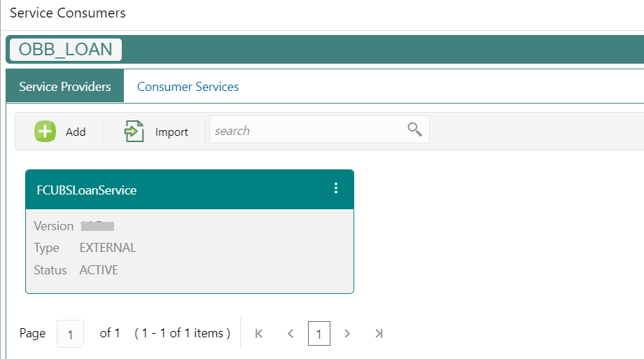Click the OBB_LOAN consumer label
644x359 pixels.
pyautogui.click(x=66, y=50)
